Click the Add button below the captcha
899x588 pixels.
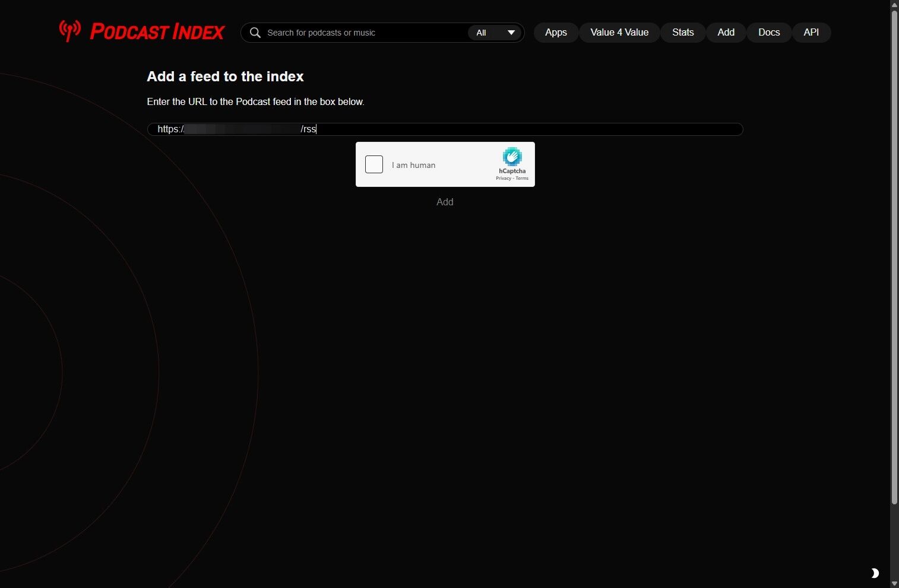[445, 202]
